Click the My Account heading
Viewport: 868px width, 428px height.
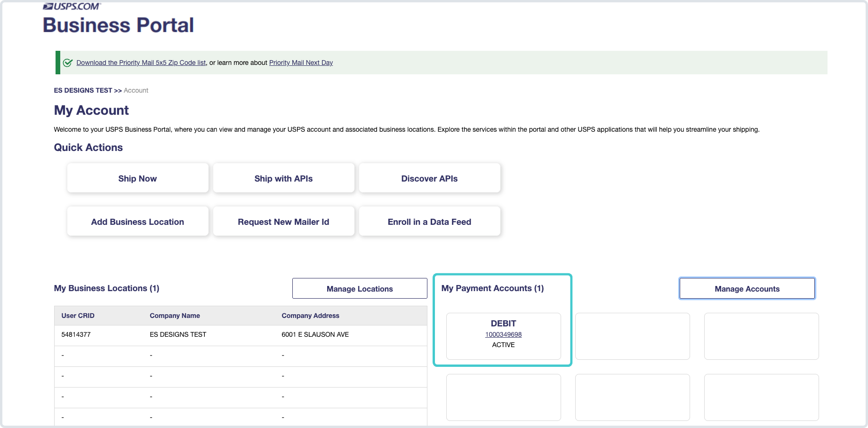(91, 110)
